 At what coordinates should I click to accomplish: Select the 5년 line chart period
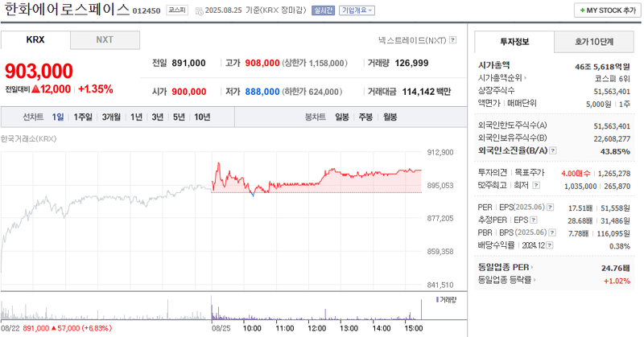[179, 117]
